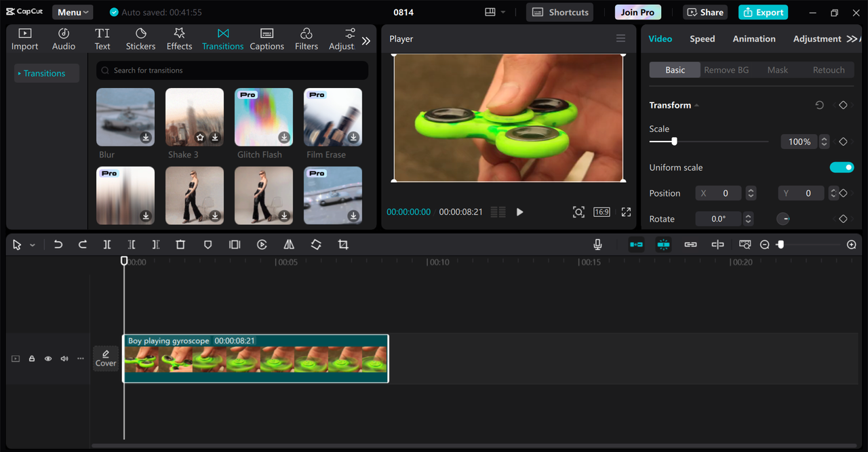Screen dimensions: 868x452
Task: Open the Player panel menu
Action: coord(620,39)
